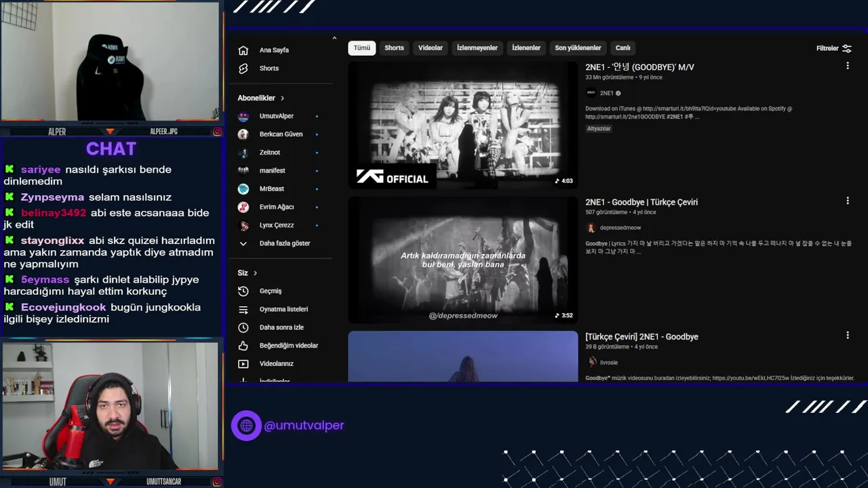The image size is (868, 488).
Task: Open the Oynatma listeleri playlist icon
Action: tap(243, 309)
